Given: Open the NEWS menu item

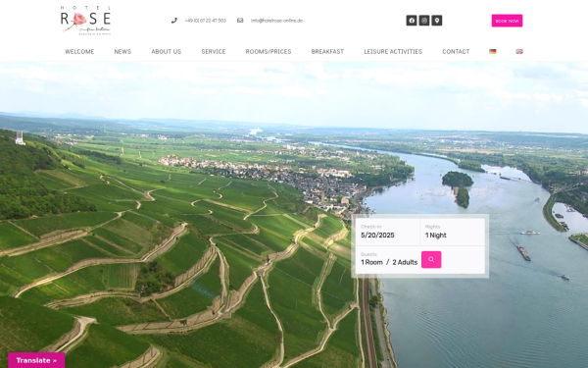Looking at the screenshot, I should tap(122, 51).
